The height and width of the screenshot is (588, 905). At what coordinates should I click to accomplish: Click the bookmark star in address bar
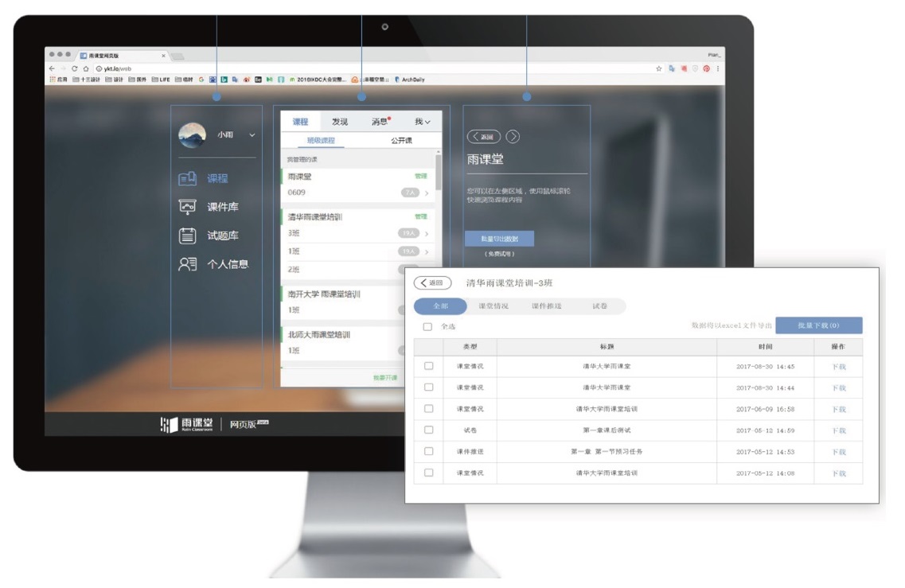coord(658,69)
